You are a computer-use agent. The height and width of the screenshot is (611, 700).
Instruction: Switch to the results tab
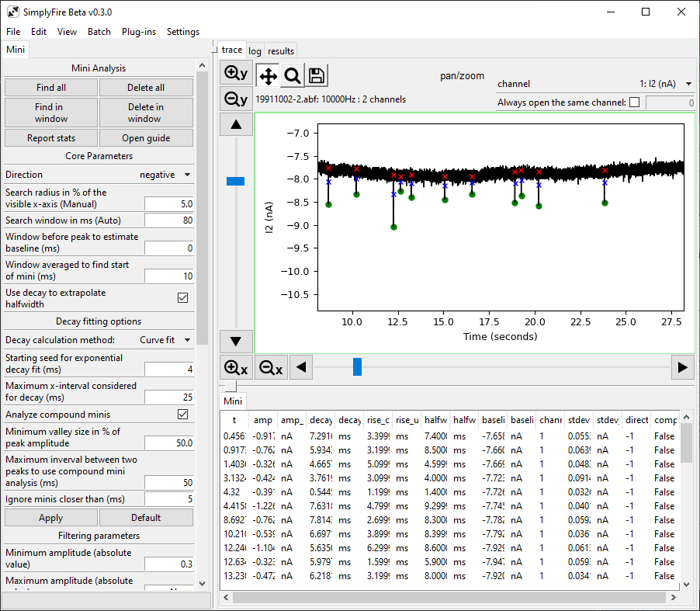[281, 51]
